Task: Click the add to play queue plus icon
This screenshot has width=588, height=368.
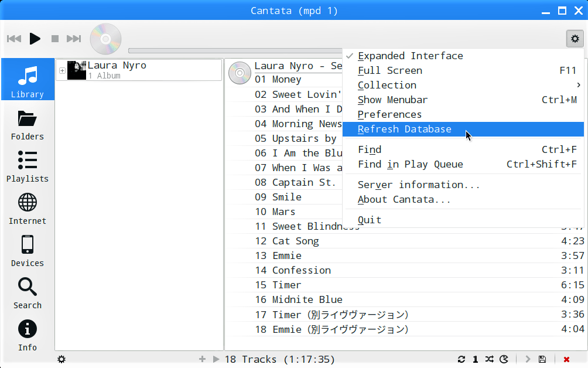Action: [202, 359]
